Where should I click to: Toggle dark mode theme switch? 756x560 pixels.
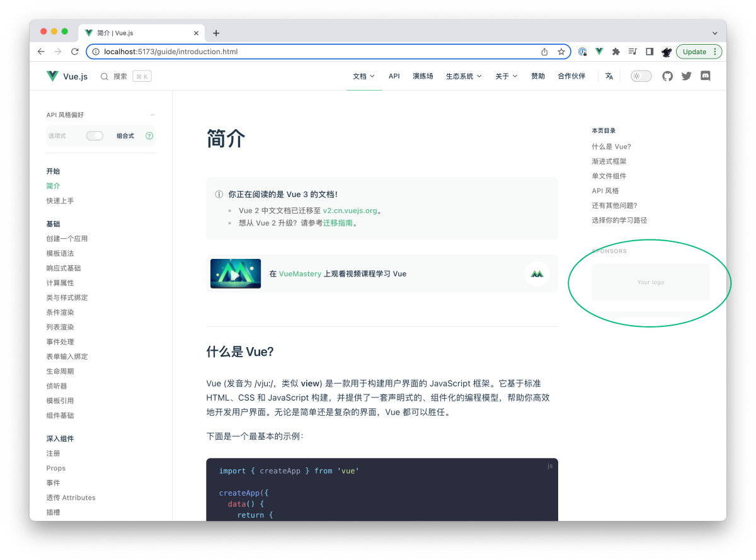[x=641, y=76]
